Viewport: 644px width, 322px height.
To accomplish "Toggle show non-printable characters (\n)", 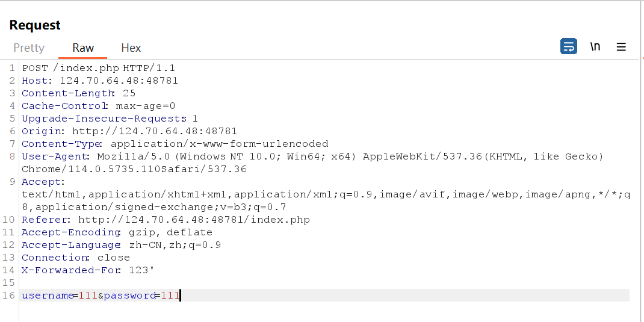I will 595,46.
